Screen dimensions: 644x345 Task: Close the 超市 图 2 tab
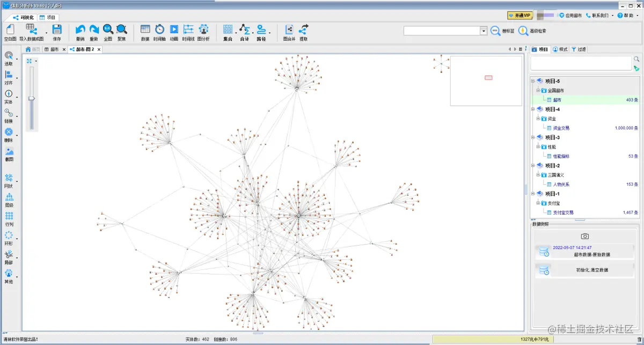pos(99,49)
